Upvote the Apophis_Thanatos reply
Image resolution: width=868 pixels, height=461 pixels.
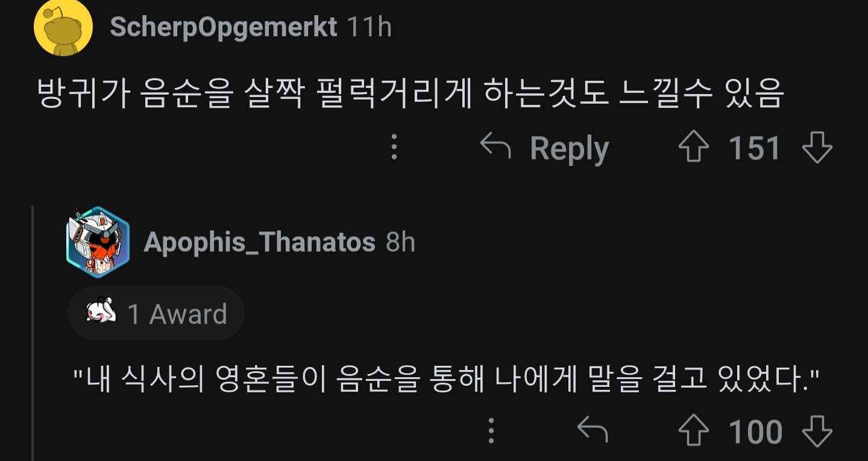[x=694, y=431]
